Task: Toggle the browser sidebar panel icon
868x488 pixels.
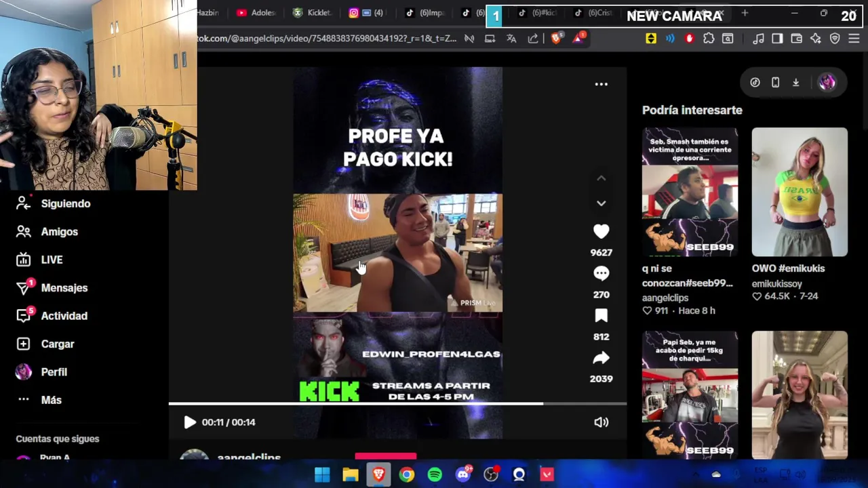Action: tap(777, 39)
